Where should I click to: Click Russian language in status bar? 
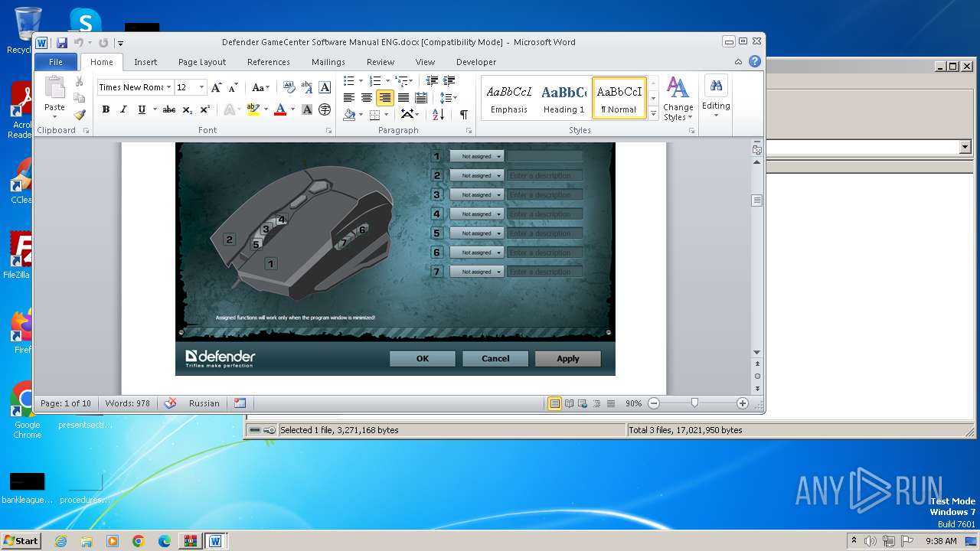204,403
